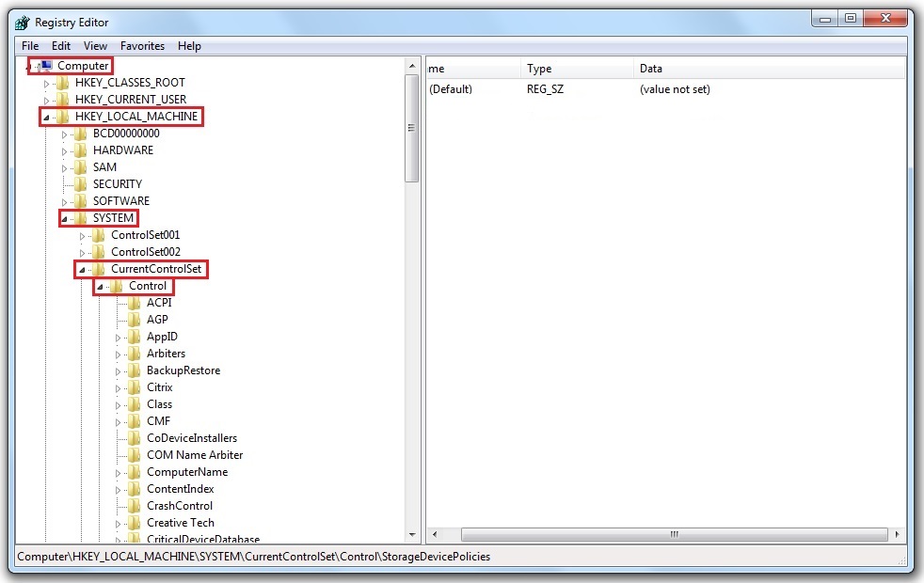Expand the HARDWARE key arrow
The image size is (924, 583).
click(x=64, y=152)
